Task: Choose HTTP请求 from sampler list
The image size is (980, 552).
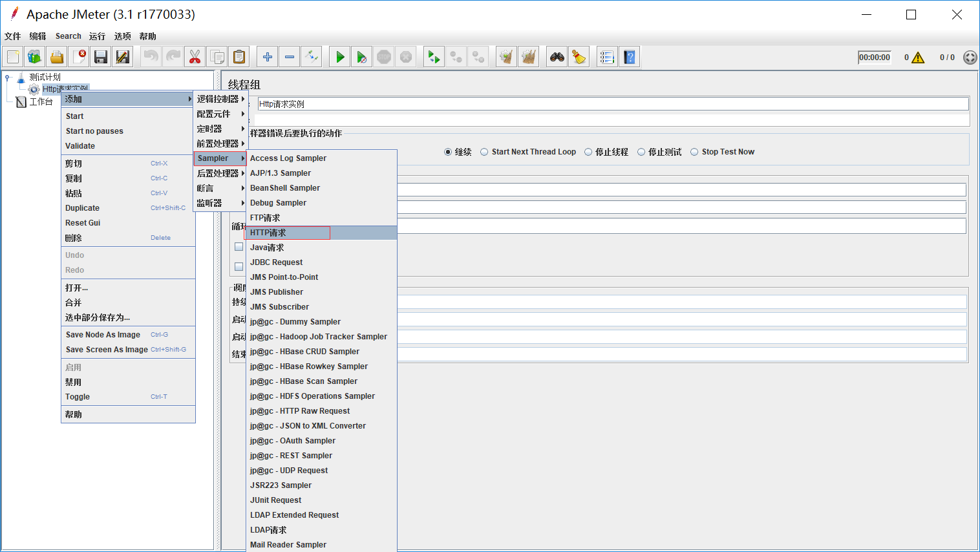Action: [321, 233]
